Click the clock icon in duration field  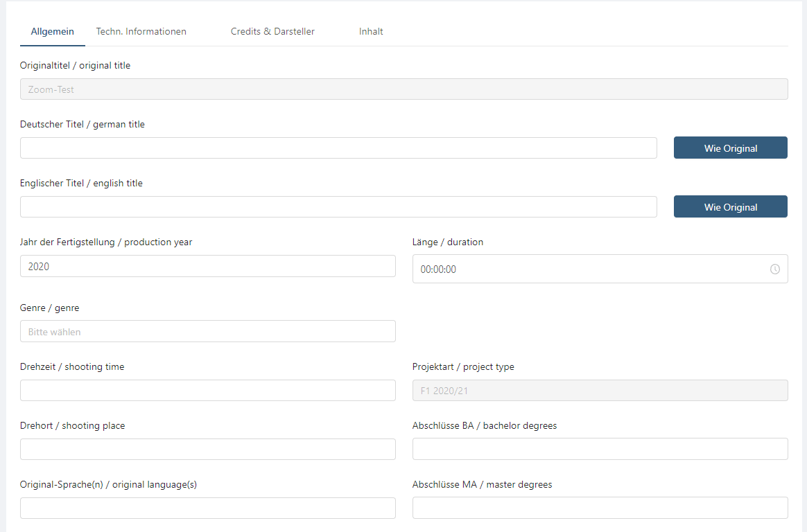pyautogui.click(x=774, y=269)
